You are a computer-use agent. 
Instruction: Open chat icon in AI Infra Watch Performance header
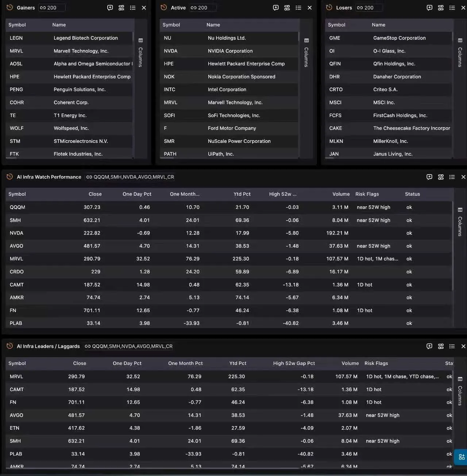tap(429, 177)
